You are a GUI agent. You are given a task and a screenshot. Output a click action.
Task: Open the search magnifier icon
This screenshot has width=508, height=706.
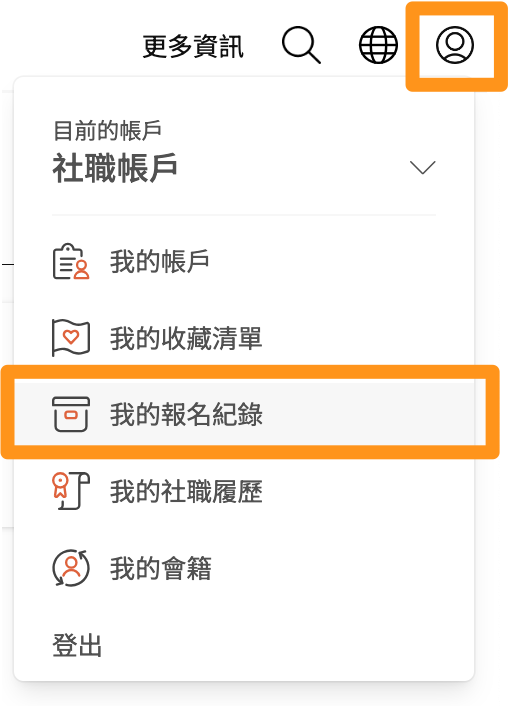301,45
